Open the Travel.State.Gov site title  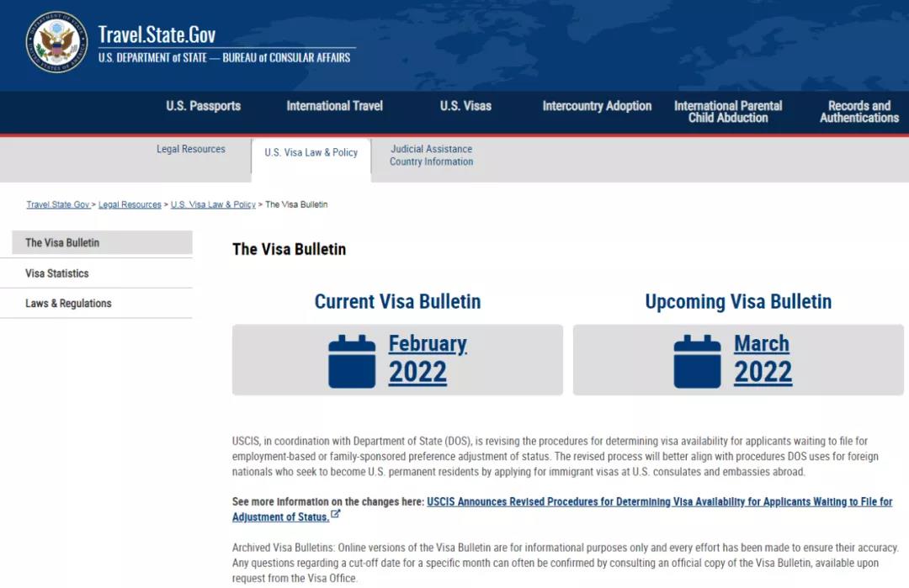point(157,34)
